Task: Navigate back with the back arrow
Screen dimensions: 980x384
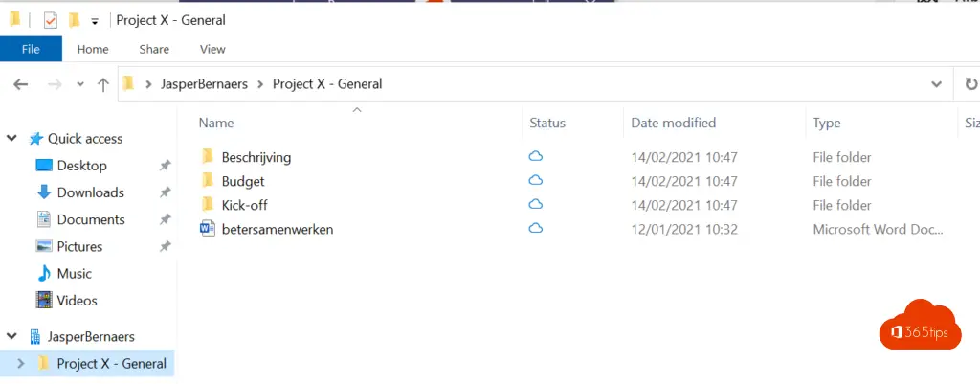Action: pyautogui.click(x=21, y=84)
